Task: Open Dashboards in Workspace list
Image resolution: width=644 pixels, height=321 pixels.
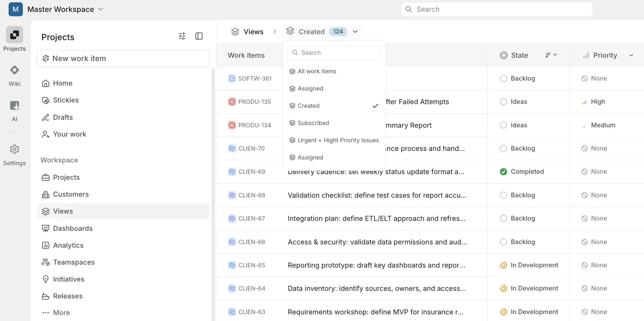Action: [123, 228]
